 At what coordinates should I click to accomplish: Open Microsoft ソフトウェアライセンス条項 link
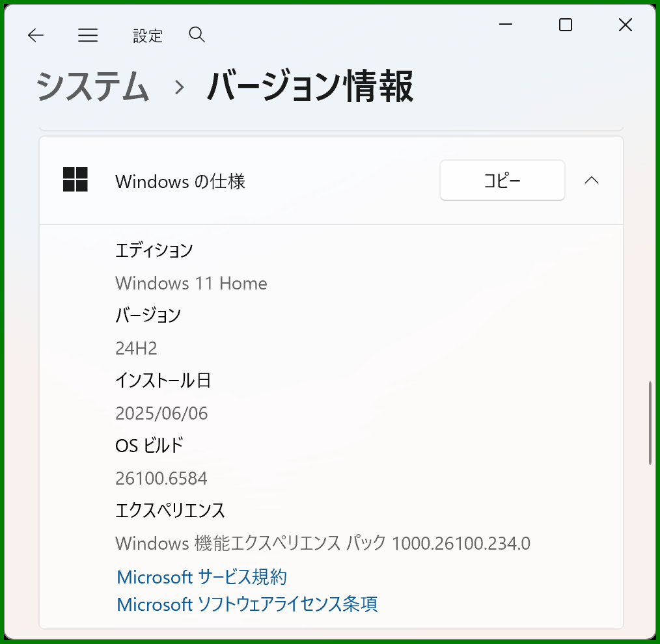[x=247, y=604]
